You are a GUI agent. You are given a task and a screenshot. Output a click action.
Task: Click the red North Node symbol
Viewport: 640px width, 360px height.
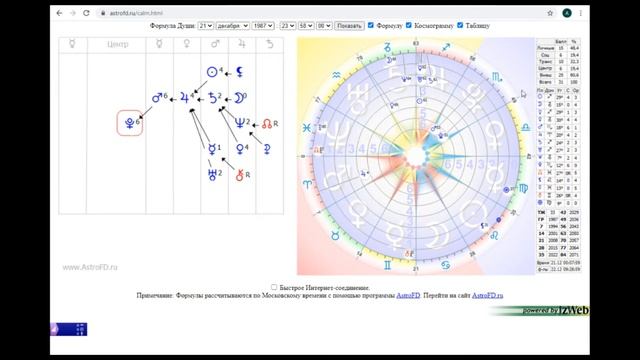267,123
